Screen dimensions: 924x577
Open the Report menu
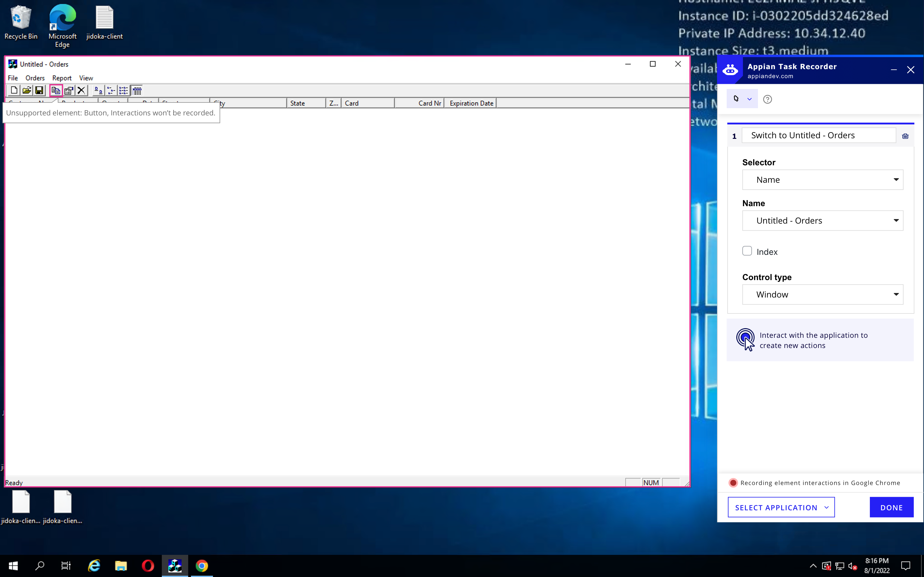tap(62, 78)
